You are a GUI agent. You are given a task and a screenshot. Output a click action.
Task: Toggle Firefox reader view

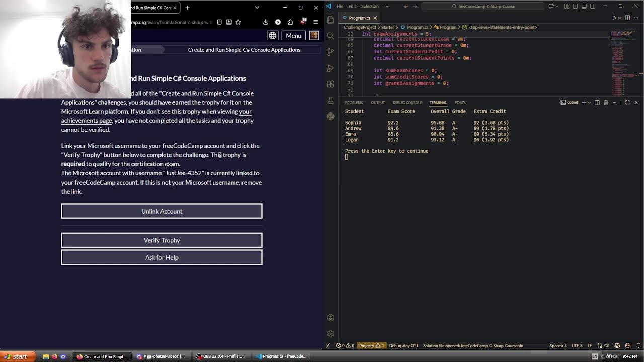click(x=219, y=22)
